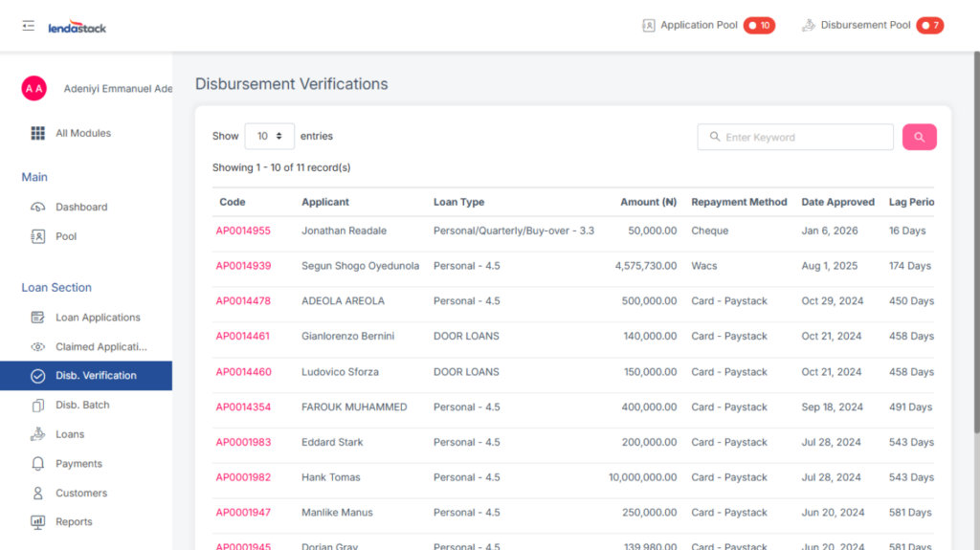Open Reports sidebar item

point(74,522)
